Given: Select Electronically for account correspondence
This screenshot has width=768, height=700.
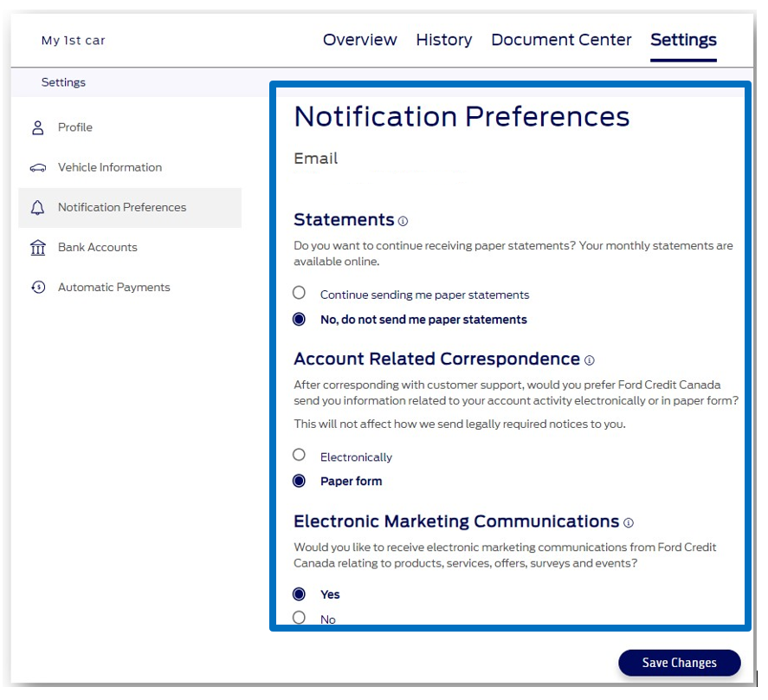Looking at the screenshot, I should 299,454.
